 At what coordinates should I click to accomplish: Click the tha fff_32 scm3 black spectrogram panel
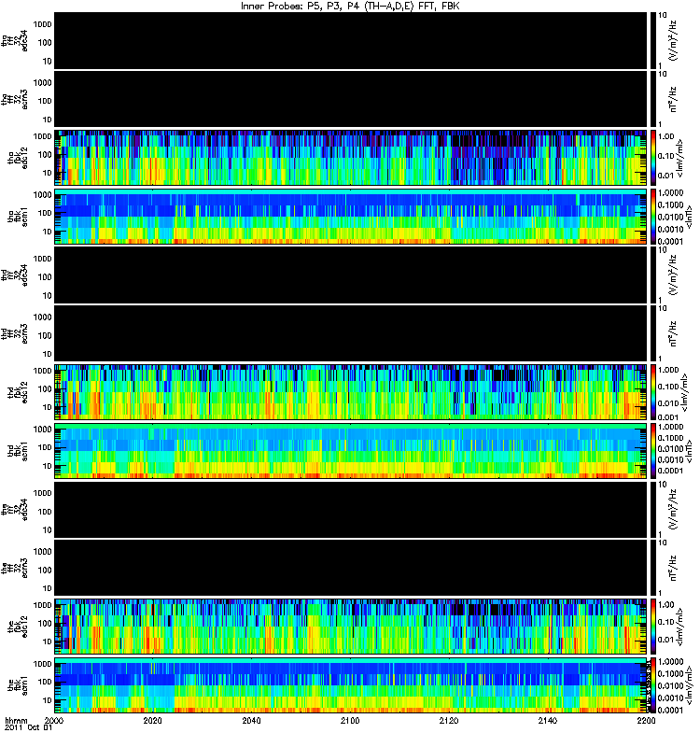pos(351,99)
